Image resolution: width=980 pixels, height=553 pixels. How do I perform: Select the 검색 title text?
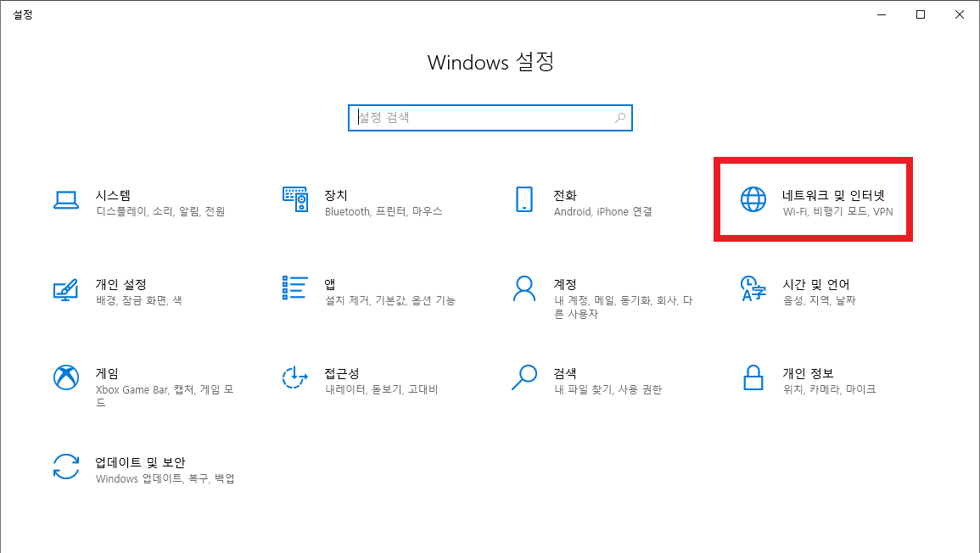tap(565, 374)
